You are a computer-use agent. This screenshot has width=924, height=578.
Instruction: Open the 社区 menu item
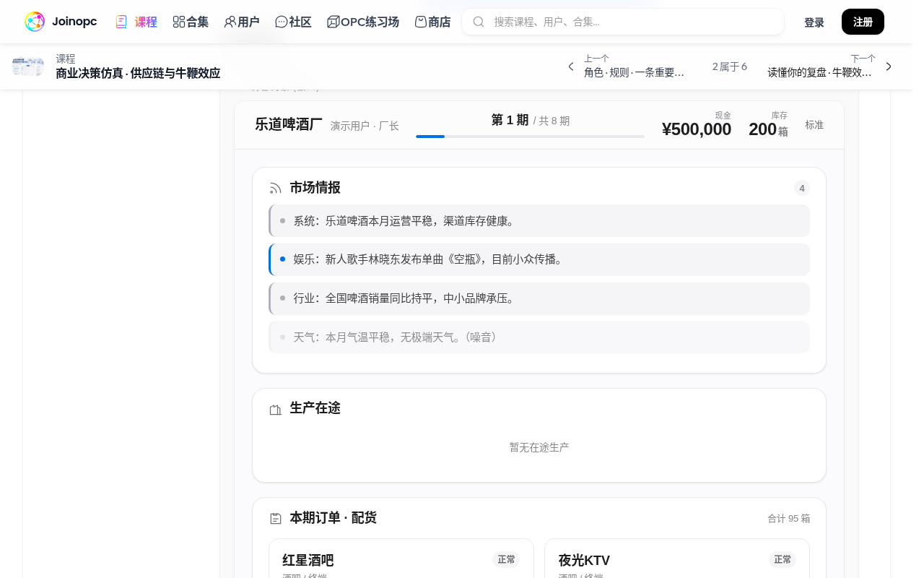coord(293,22)
